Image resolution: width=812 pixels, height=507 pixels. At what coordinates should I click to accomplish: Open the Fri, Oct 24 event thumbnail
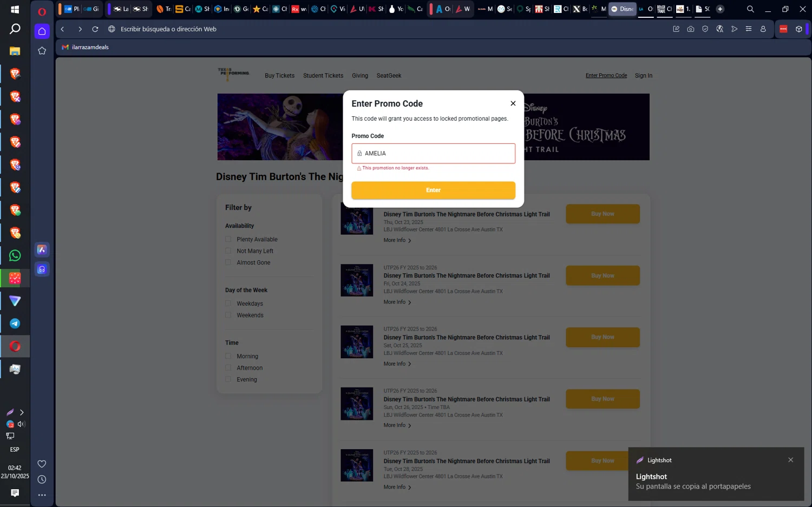tap(357, 280)
